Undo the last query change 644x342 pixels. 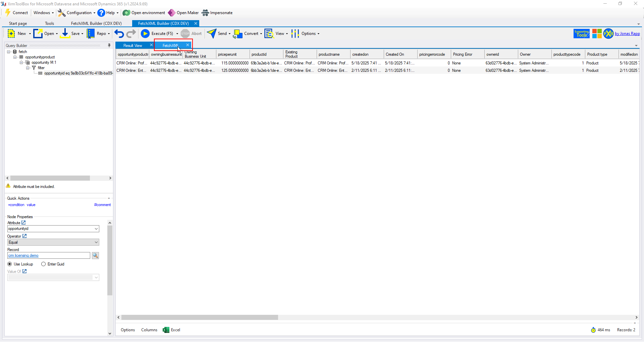click(119, 34)
